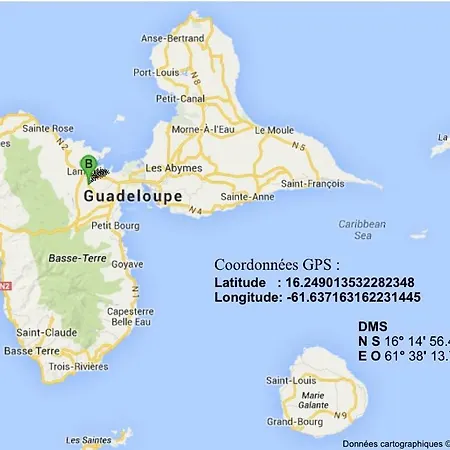Click the green B map marker
Screen dimensions: 450x450
[x=88, y=168]
